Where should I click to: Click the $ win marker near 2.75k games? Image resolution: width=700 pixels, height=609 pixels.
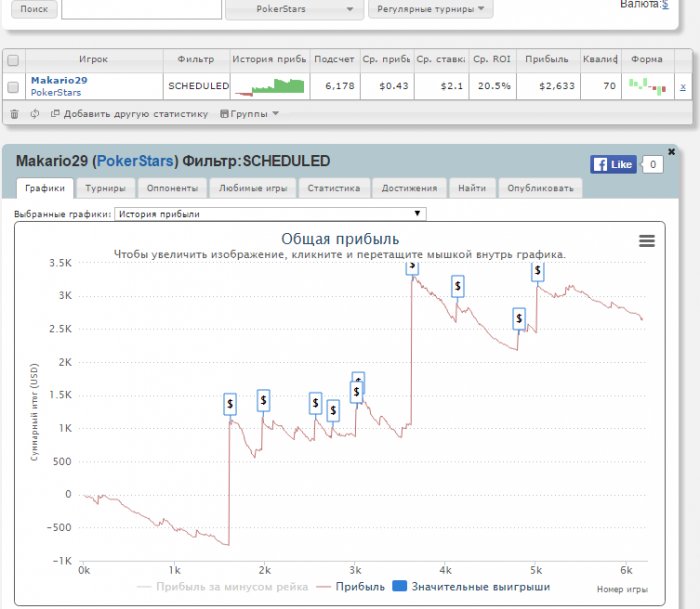[333, 410]
